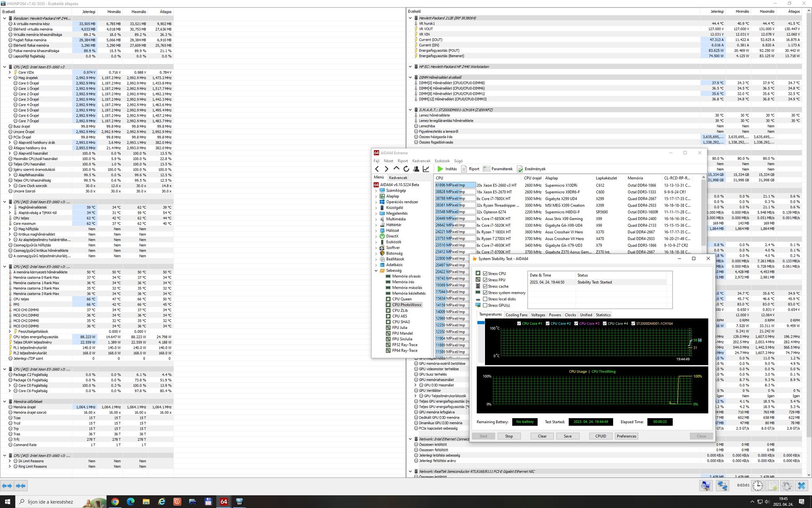Expand Multimédia tree node in AIDA64
Viewport: 812px width, 508px height.
click(376, 219)
